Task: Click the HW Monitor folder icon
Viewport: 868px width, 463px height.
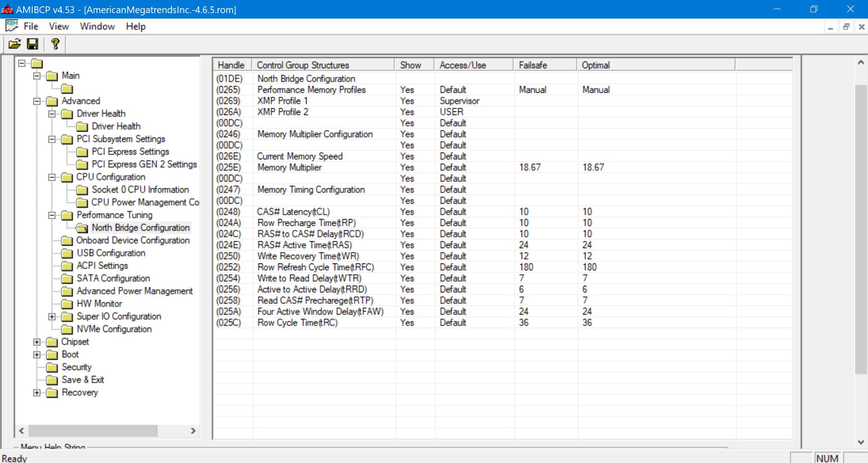Action: pyautogui.click(x=67, y=304)
